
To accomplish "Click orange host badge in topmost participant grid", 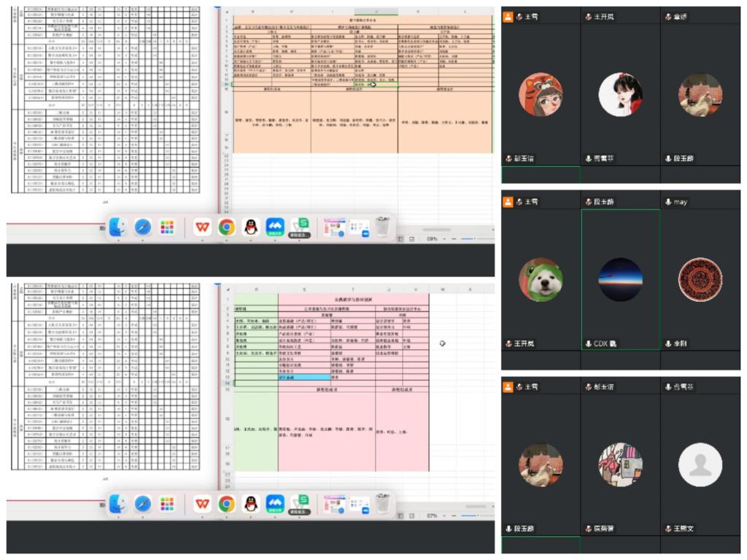I will point(508,17).
